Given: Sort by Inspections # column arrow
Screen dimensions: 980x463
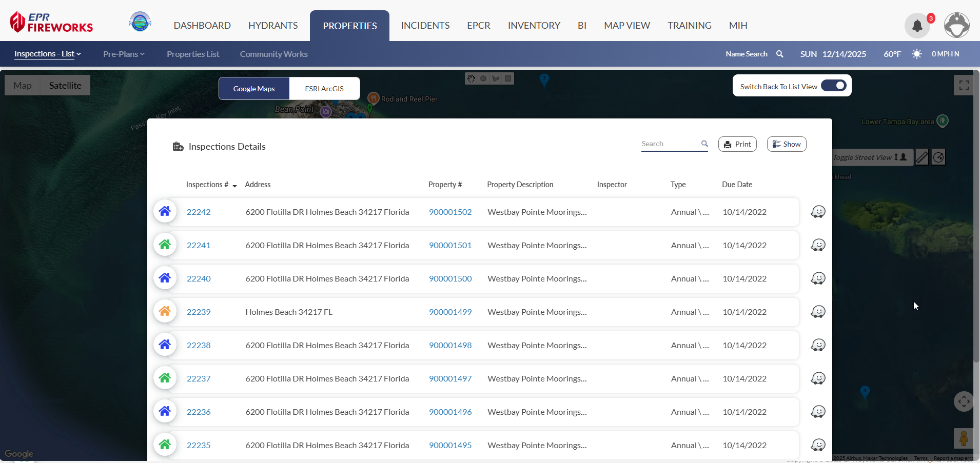Looking at the screenshot, I should [x=234, y=186].
